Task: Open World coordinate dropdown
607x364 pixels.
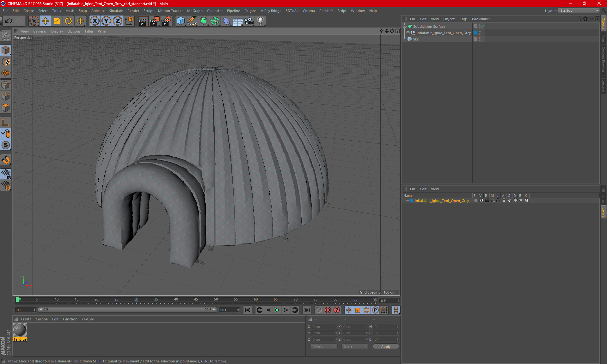Action: click(x=324, y=346)
